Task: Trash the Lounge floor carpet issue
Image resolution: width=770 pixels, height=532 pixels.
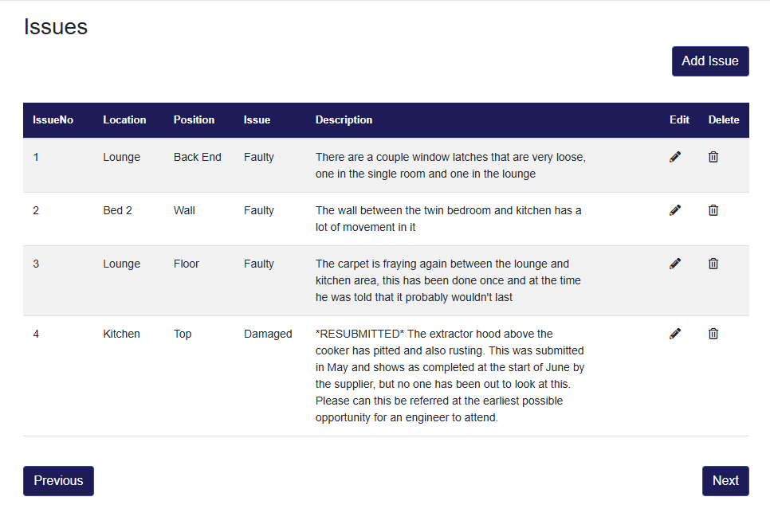Action: coord(713,264)
